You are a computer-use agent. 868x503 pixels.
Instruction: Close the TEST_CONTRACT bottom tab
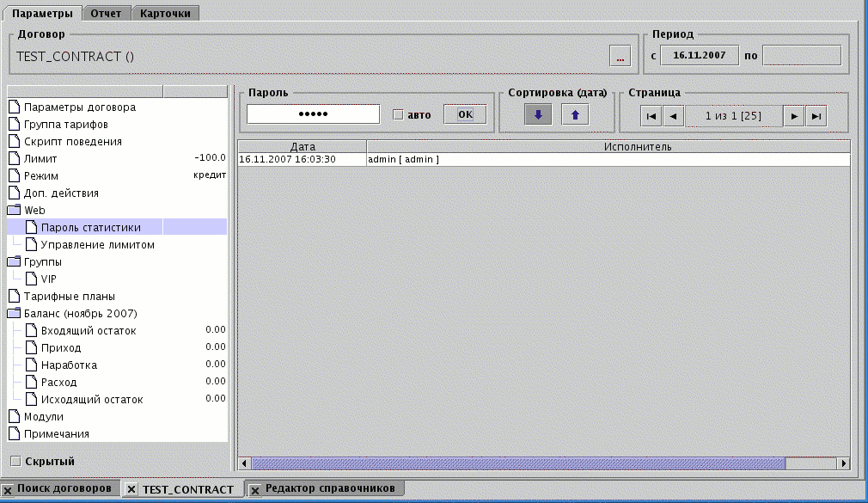pyautogui.click(x=131, y=489)
